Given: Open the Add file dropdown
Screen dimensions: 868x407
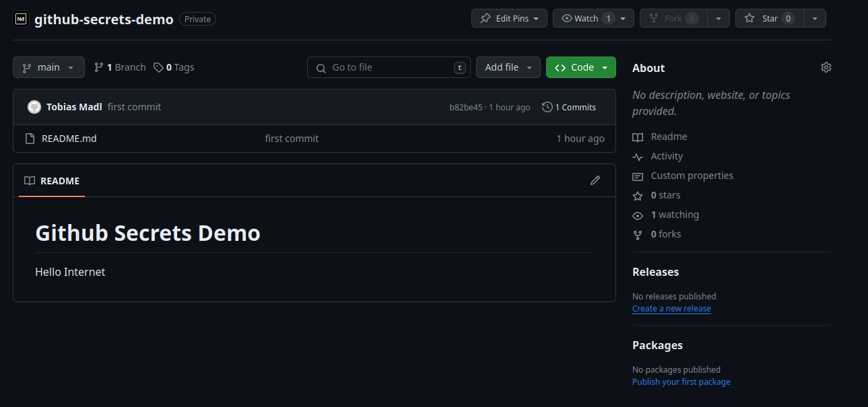Looking at the screenshot, I should (508, 67).
